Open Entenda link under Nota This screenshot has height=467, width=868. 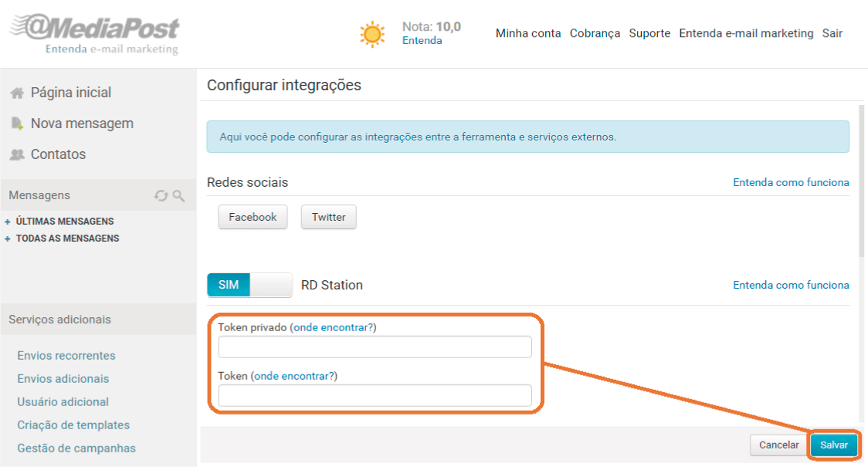point(422,40)
